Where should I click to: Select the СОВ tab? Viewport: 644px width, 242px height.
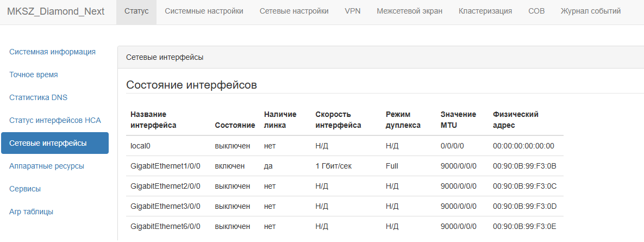point(536,11)
